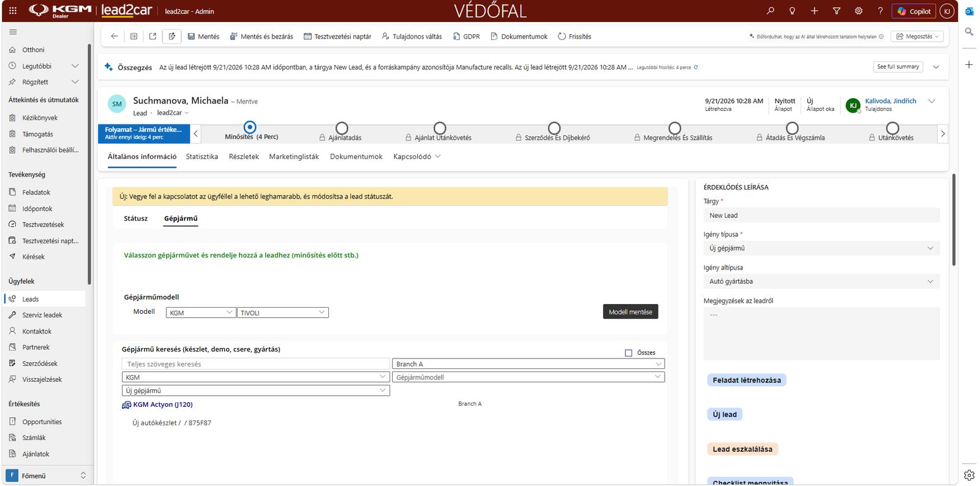Expand the Kapcsolódó tab menu
980x486 pixels.
tap(417, 157)
